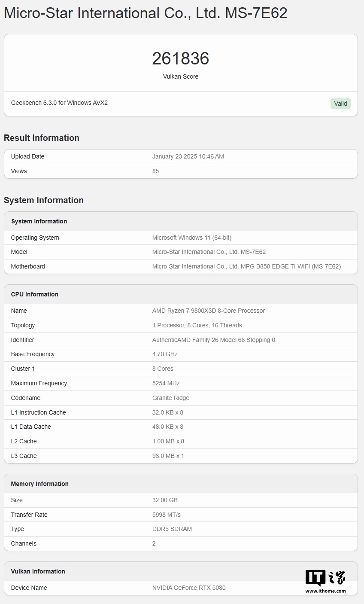Click the Microsoft Windows 11 (64-bit) value
Viewport: 364px width, 604px height.
pos(192,238)
